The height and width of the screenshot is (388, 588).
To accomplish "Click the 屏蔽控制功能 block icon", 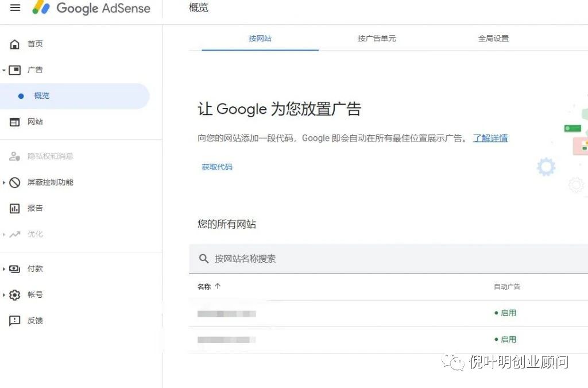I will pyautogui.click(x=15, y=183).
